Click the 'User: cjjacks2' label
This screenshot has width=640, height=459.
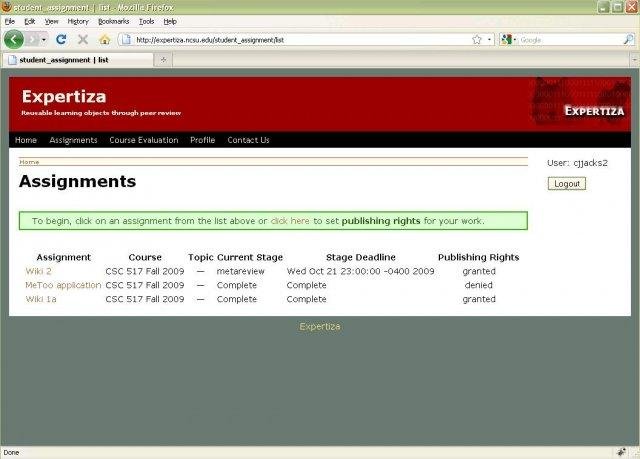(577, 163)
